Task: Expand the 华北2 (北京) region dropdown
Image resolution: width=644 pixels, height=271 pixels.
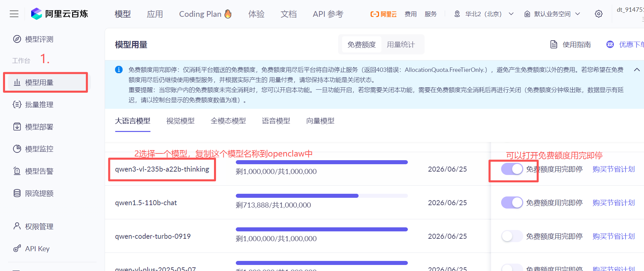Action: pos(511,14)
